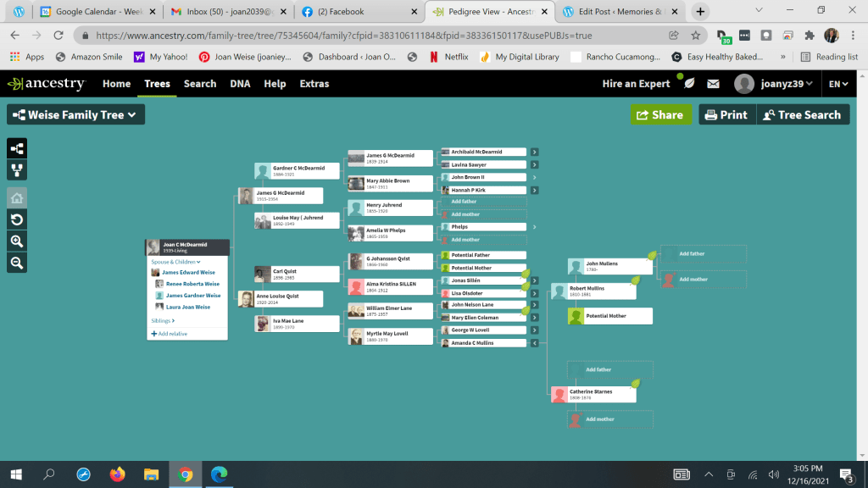The image size is (868, 488).
Task: Click hint leaf on Catherine Starnes
Action: pos(635,384)
